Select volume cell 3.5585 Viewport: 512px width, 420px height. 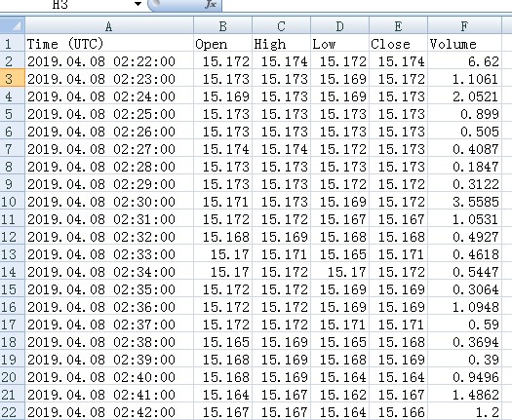[x=464, y=202]
